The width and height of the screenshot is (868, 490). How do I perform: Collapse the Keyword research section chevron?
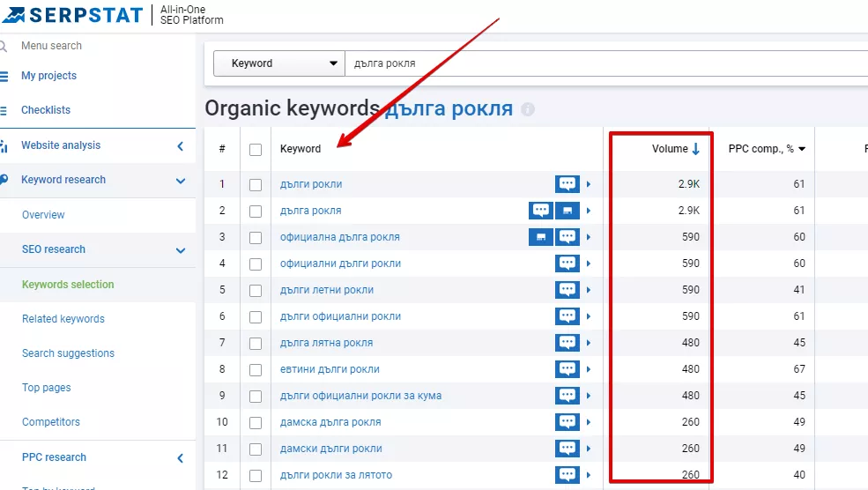tap(181, 181)
